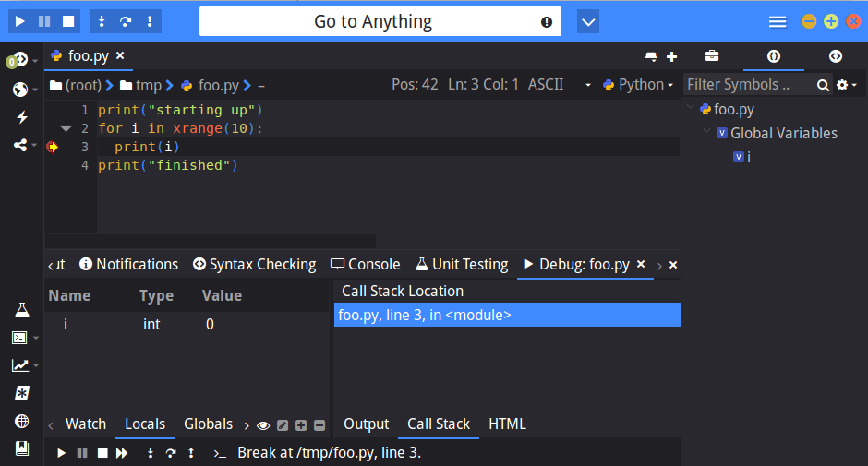Close the foo.py editor tab
Screen dimensions: 868x466
(120, 55)
